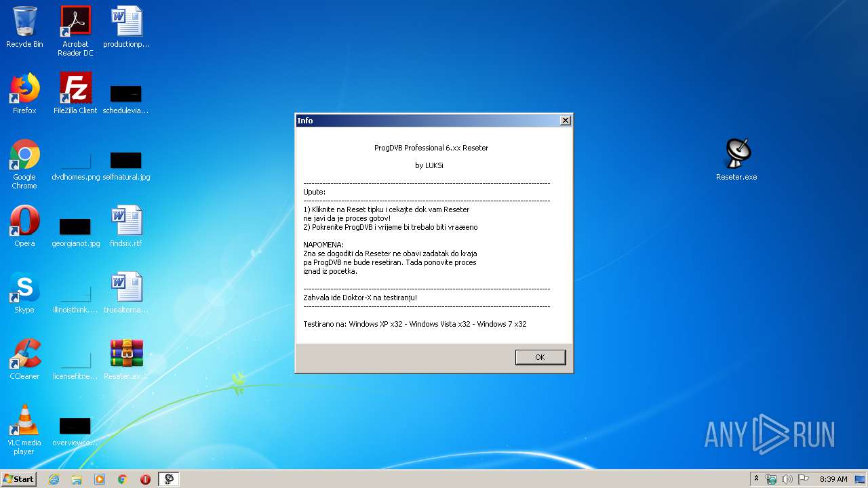The width and height of the screenshot is (868, 488).
Task: Click the 'Upute:' label
Action: 314,192
